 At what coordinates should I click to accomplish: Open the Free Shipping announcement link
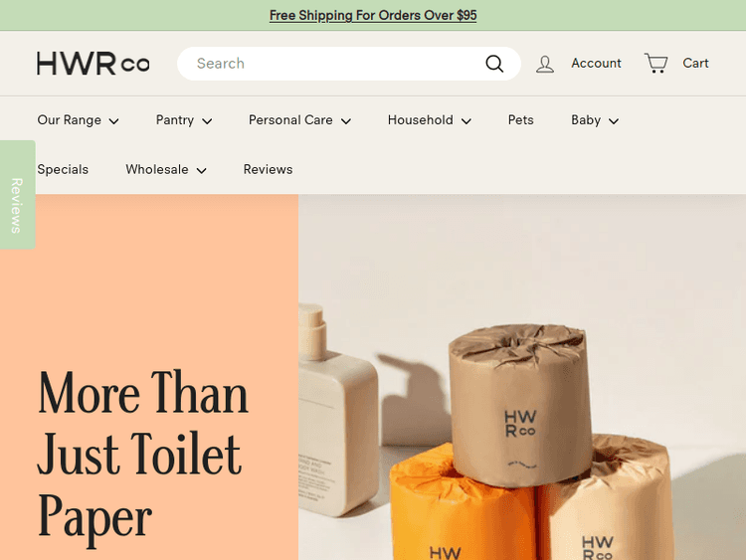pos(373,15)
